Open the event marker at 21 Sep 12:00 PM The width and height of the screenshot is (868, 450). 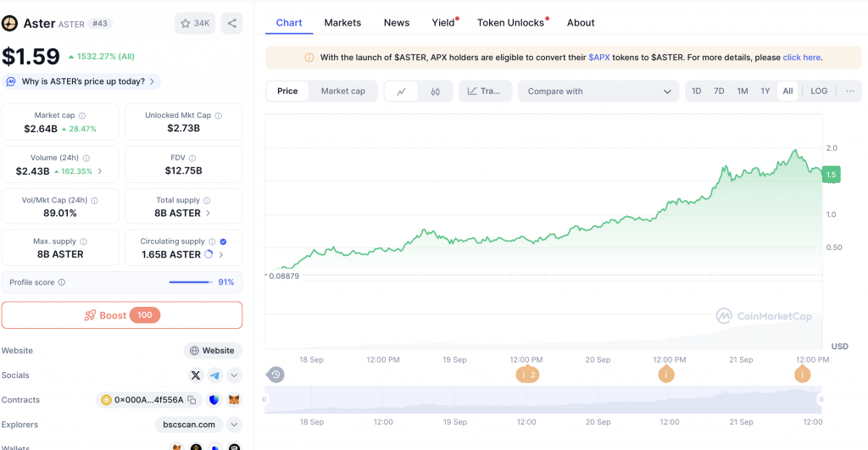click(802, 375)
